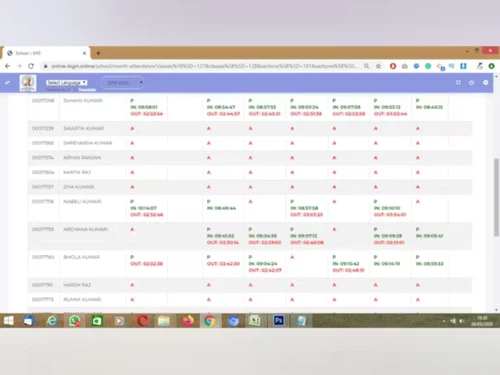Open a new browser tab with plus
The height and width of the screenshot is (375, 500).
98,53
